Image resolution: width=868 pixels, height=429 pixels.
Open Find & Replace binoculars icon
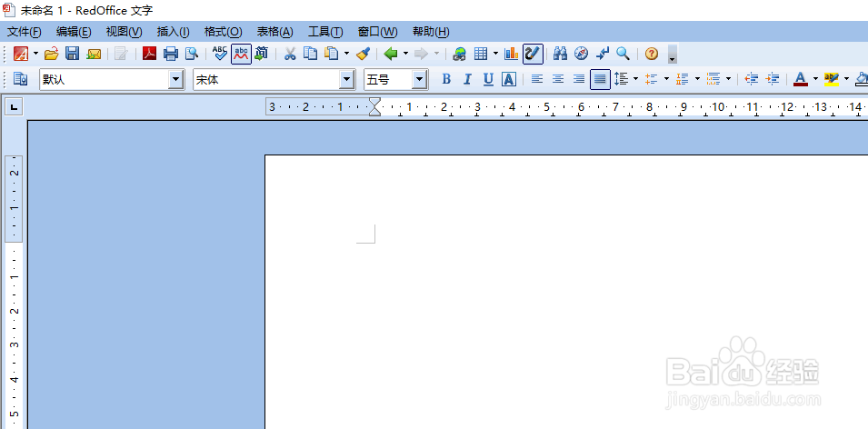pos(560,54)
